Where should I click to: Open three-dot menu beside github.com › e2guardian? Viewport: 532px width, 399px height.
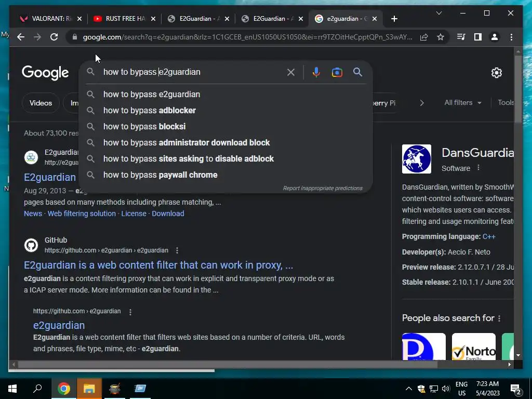[x=130, y=312]
